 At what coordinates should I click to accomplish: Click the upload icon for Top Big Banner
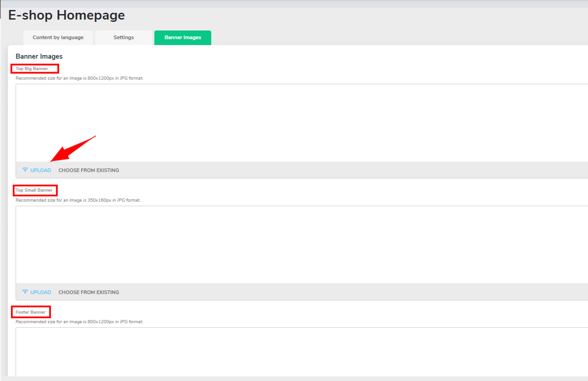tap(25, 170)
